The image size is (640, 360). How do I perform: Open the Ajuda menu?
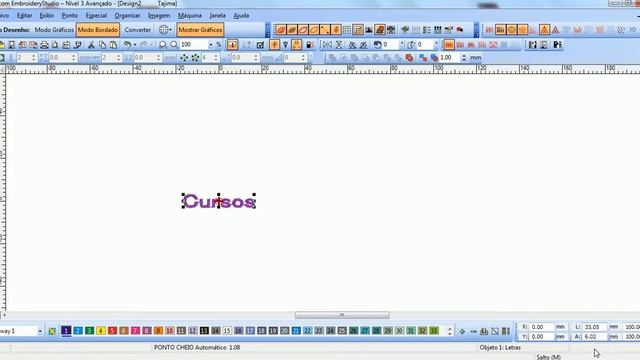[x=241, y=16]
